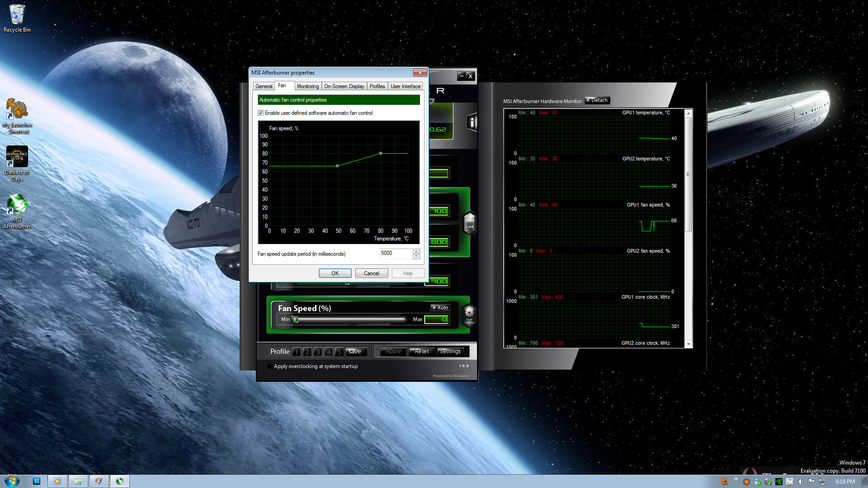The height and width of the screenshot is (488, 868).
Task: Detach the hardware monitor panel
Action: (x=597, y=100)
